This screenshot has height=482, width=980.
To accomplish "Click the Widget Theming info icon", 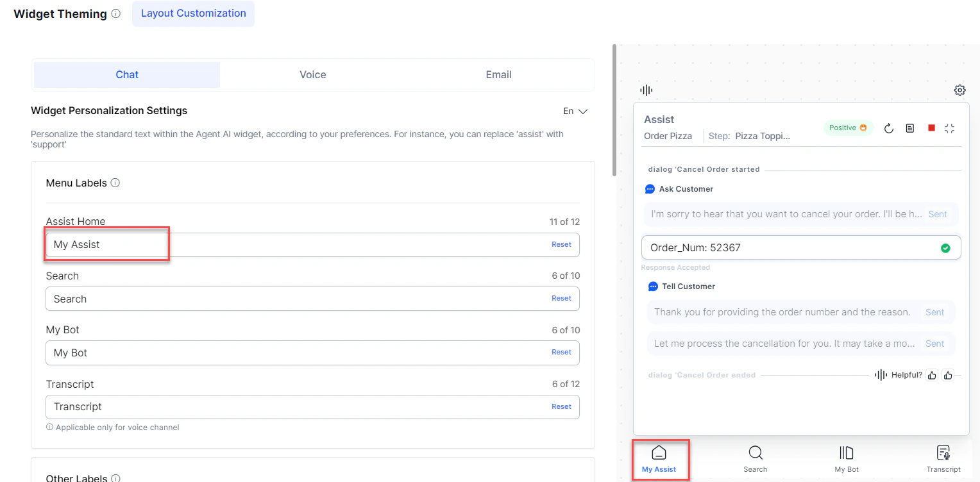I will (x=115, y=13).
